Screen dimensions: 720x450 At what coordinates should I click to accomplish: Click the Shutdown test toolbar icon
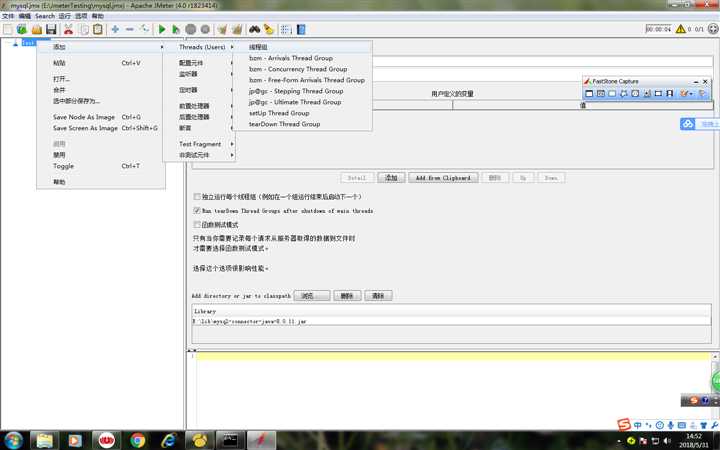205,29
